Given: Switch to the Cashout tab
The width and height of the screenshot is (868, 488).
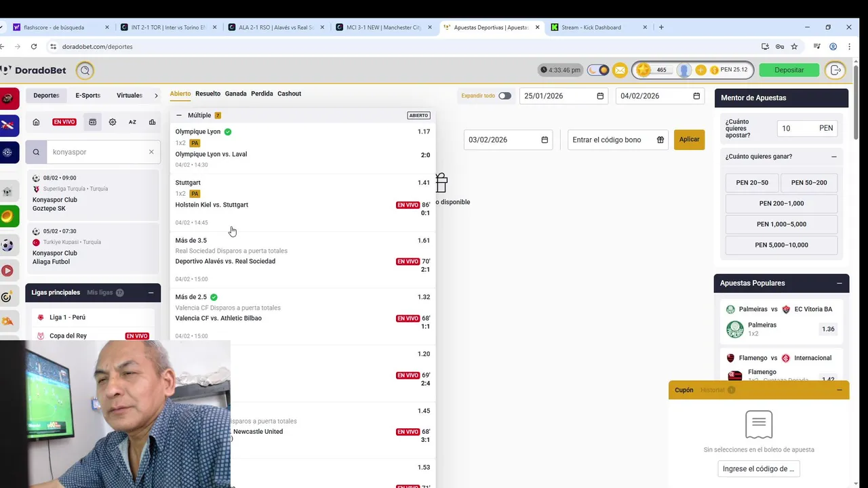Looking at the screenshot, I should 290,94.
